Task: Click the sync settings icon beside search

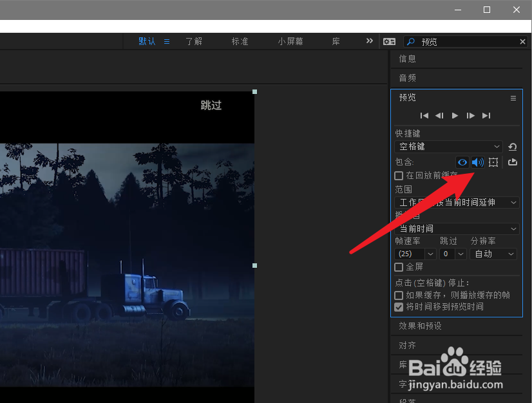Action: click(x=389, y=42)
